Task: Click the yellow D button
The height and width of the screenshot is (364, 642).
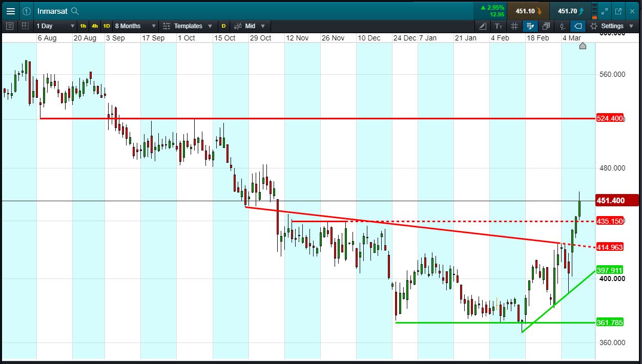Action: coord(223,26)
